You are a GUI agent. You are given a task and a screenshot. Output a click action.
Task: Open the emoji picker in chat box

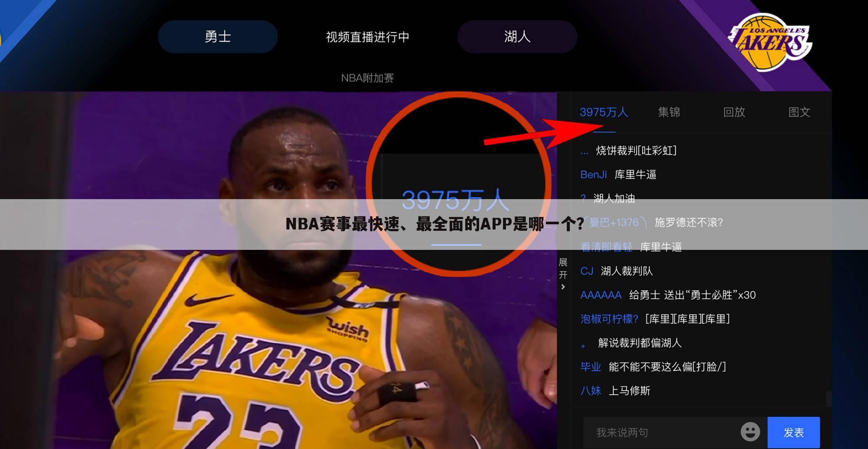pyautogui.click(x=750, y=432)
